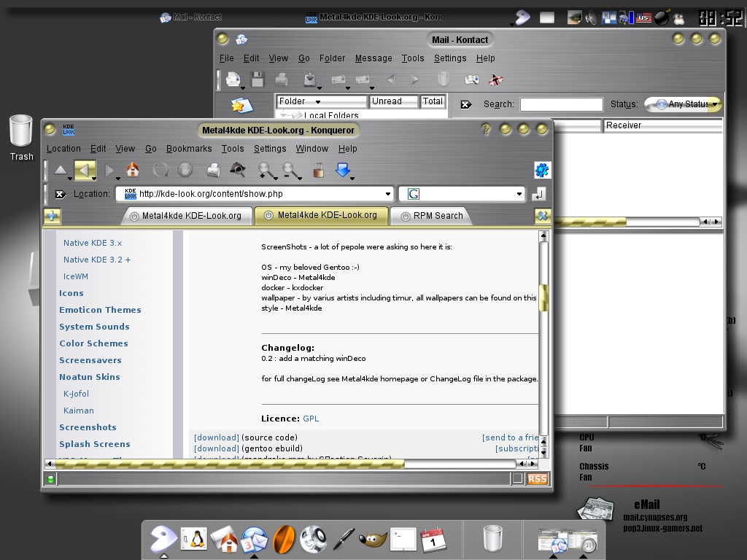
Task: Click download link for source code
Action: pyautogui.click(x=216, y=437)
